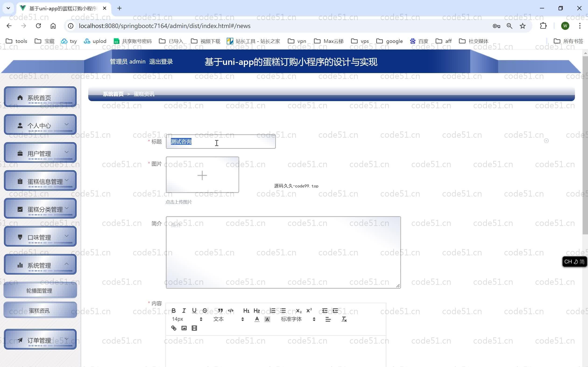Apply Heading 2 style
The image size is (588, 367).
[x=257, y=311]
